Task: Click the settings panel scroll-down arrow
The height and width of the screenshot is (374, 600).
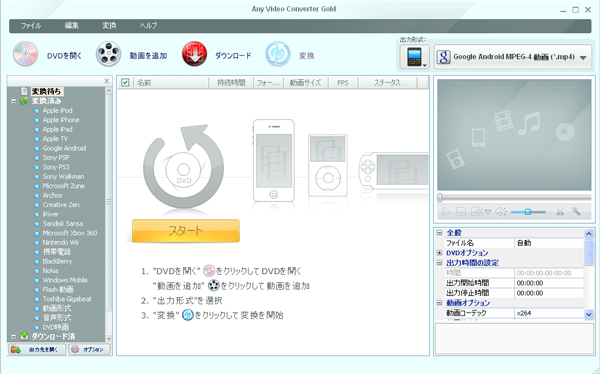Action: [x=589, y=314]
